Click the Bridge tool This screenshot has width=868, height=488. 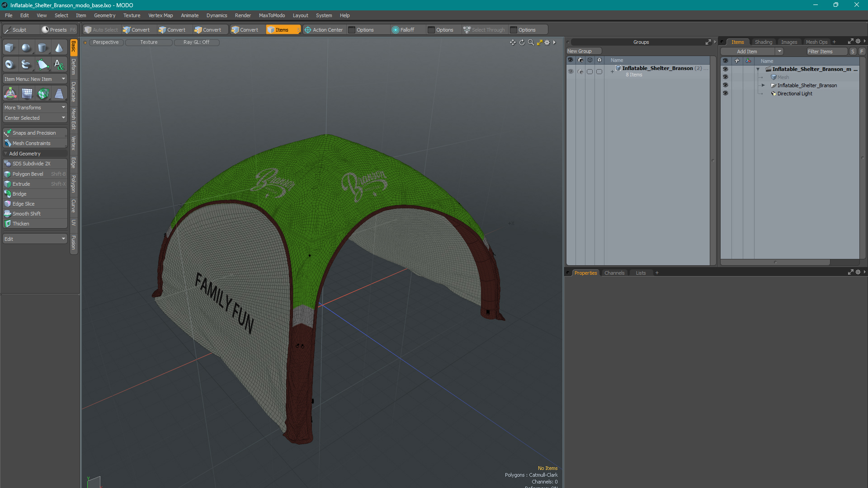tap(35, 194)
